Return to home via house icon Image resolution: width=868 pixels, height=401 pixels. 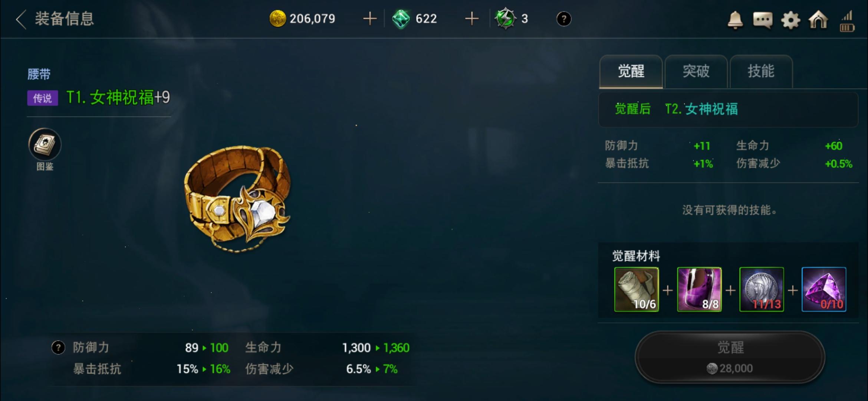pyautogui.click(x=818, y=19)
